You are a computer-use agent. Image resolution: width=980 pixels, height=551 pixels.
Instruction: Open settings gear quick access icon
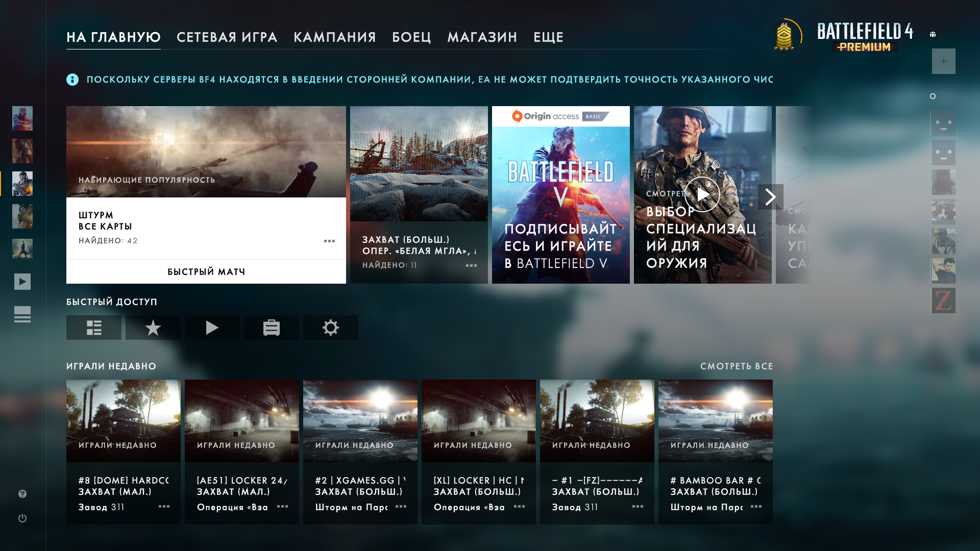(x=331, y=328)
